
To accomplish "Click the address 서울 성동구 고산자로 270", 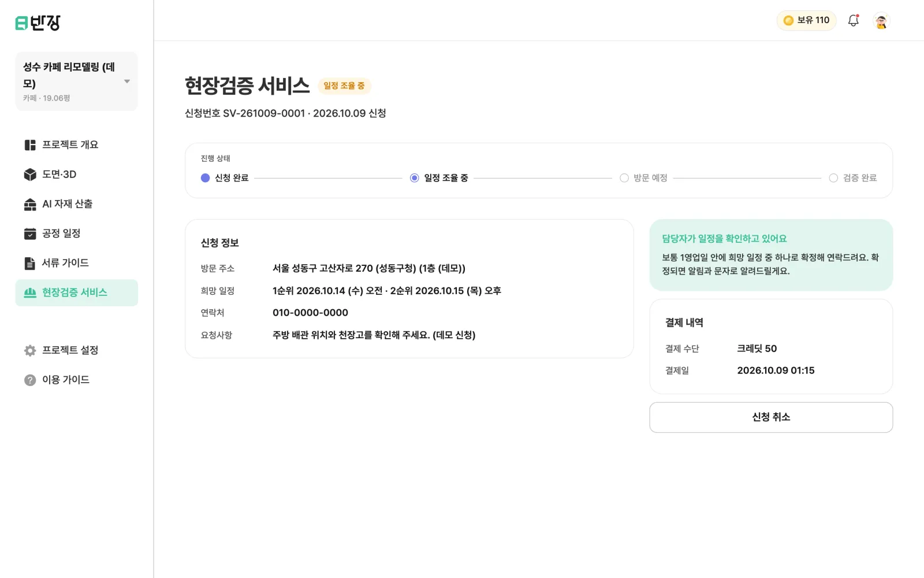I will (369, 268).
